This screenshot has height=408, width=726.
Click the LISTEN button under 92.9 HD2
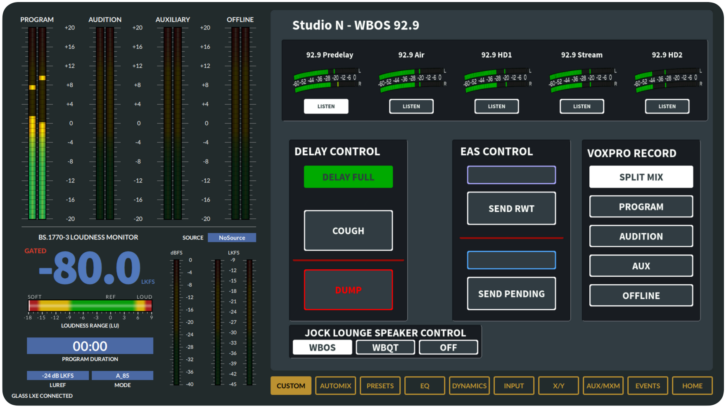point(667,106)
